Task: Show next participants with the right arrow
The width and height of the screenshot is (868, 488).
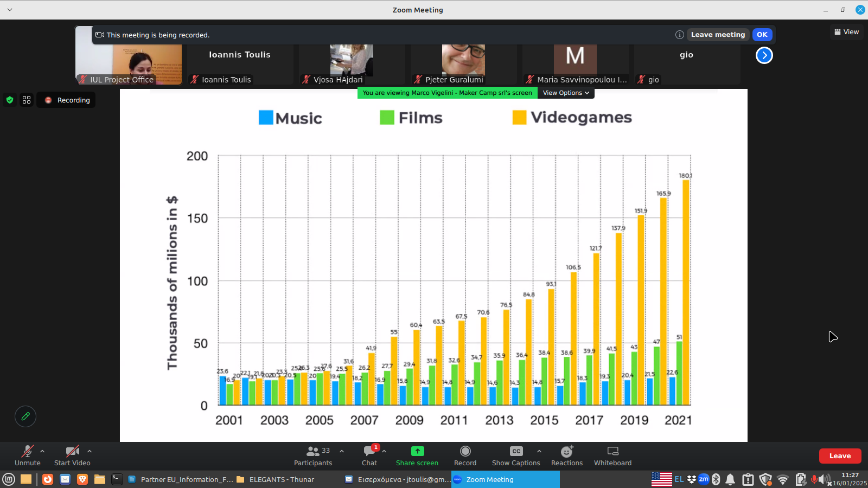Action: click(764, 55)
